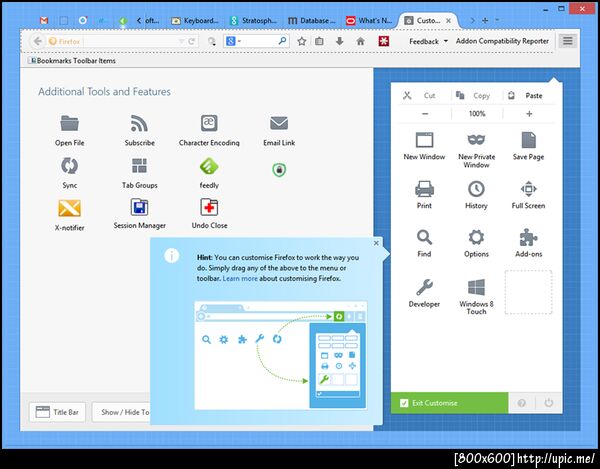Click the power quit button

[548, 403]
